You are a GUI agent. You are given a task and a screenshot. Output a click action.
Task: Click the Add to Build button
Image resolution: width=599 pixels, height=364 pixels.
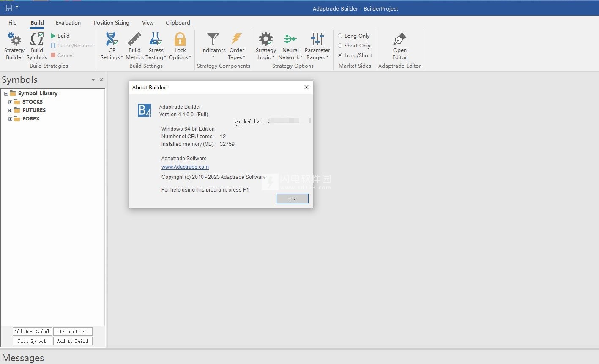73,341
